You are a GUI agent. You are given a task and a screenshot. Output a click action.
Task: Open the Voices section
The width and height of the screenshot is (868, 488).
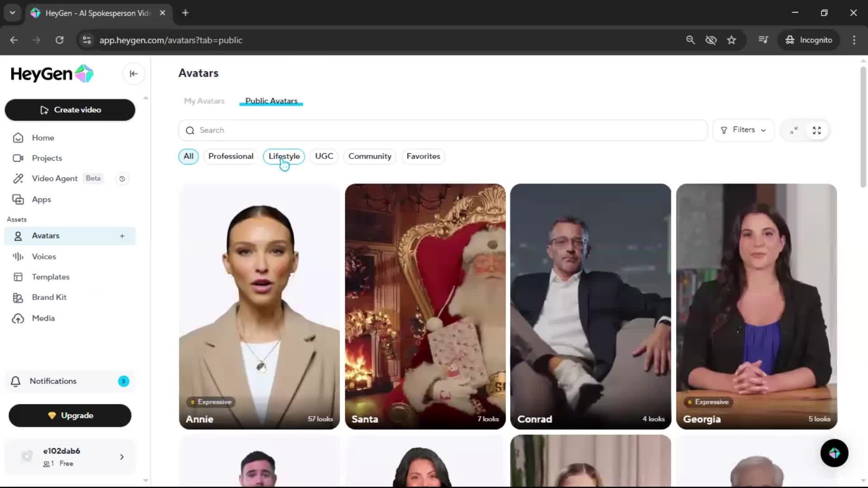[44, 256]
